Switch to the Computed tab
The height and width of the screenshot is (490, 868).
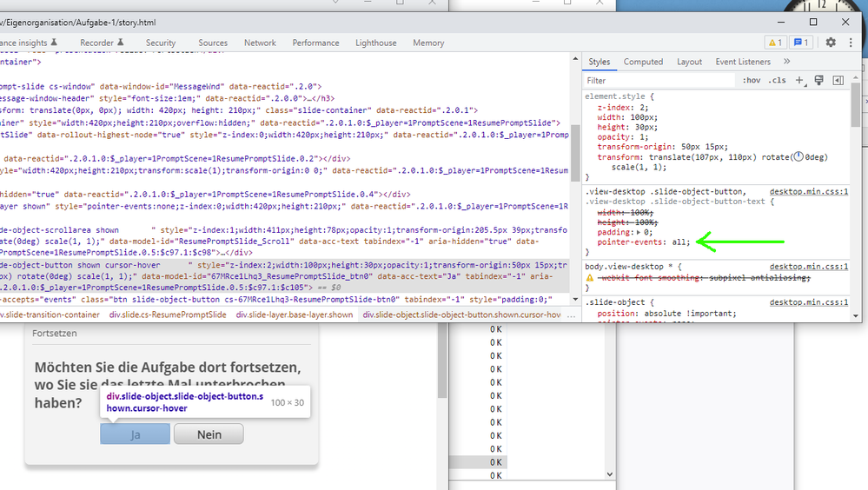click(643, 62)
